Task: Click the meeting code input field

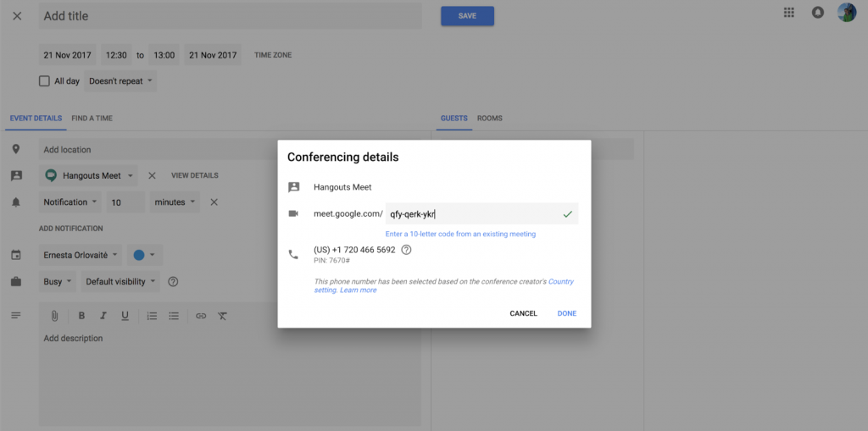Action: click(x=472, y=214)
